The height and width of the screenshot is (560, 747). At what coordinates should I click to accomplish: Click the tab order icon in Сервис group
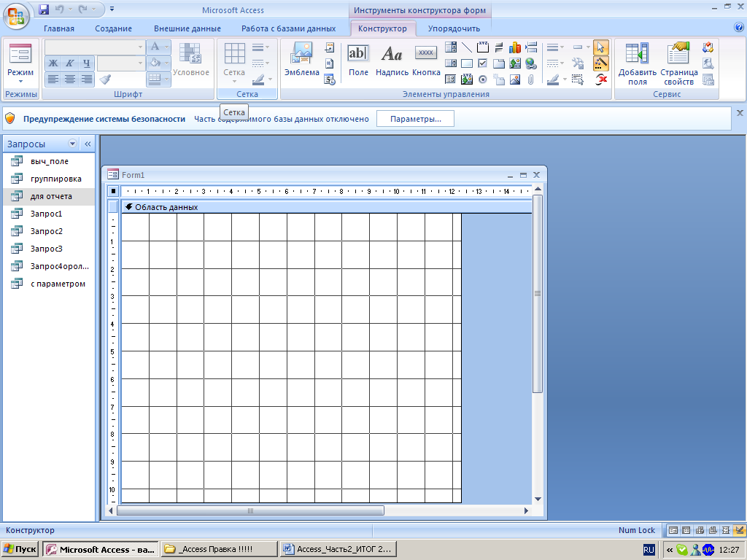[x=708, y=47]
